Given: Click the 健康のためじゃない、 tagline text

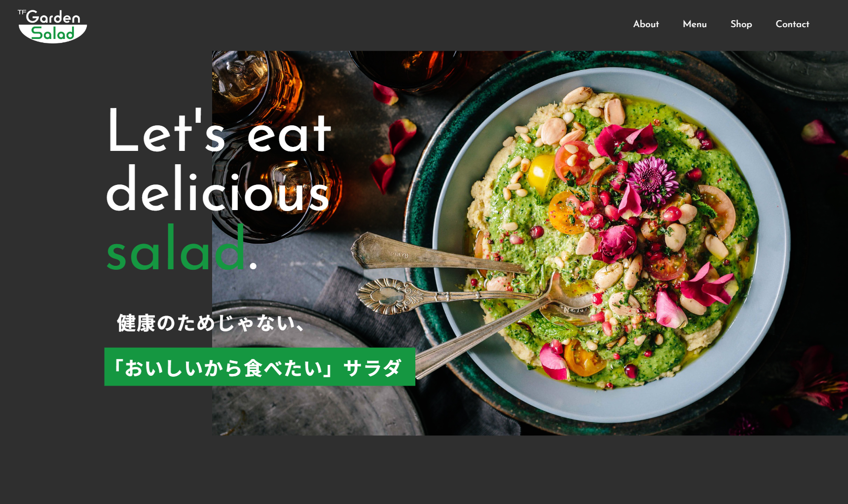Looking at the screenshot, I should tap(211, 323).
